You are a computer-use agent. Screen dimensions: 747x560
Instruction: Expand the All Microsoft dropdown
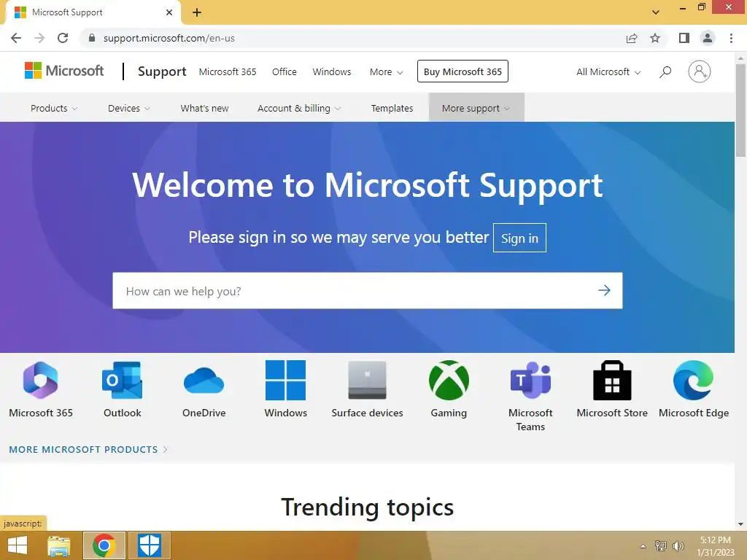(608, 72)
